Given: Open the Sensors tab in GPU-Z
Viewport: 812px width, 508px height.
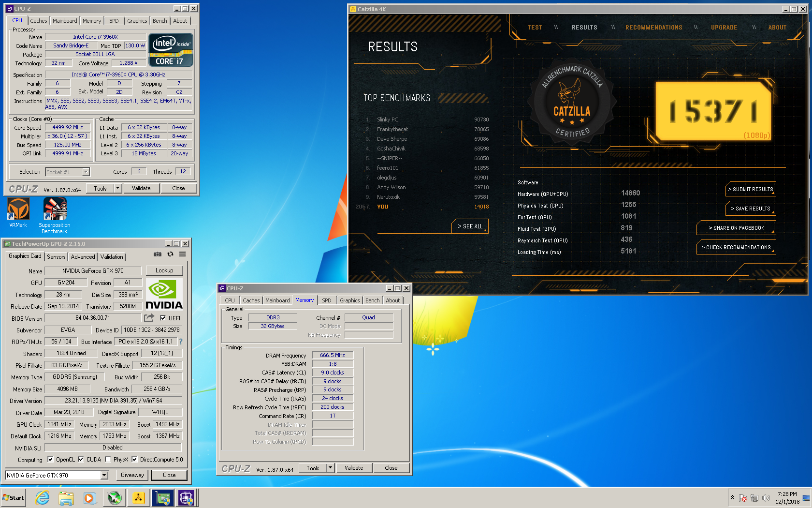Looking at the screenshot, I should [56, 257].
